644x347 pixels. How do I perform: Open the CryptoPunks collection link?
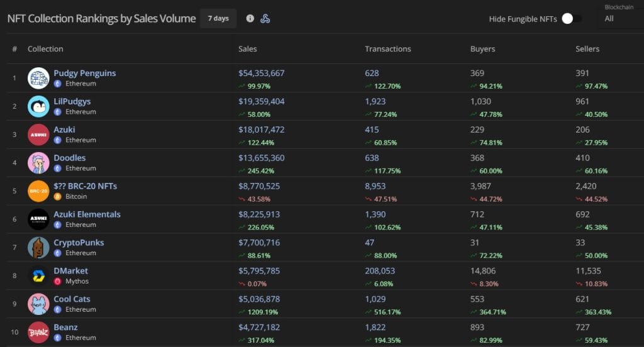[79, 243]
